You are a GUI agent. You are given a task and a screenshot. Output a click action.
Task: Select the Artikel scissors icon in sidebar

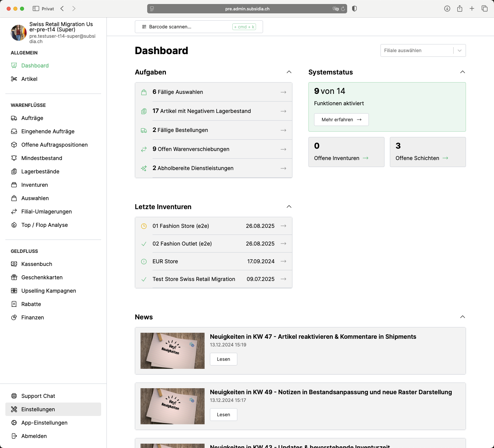tap(14, 79)
